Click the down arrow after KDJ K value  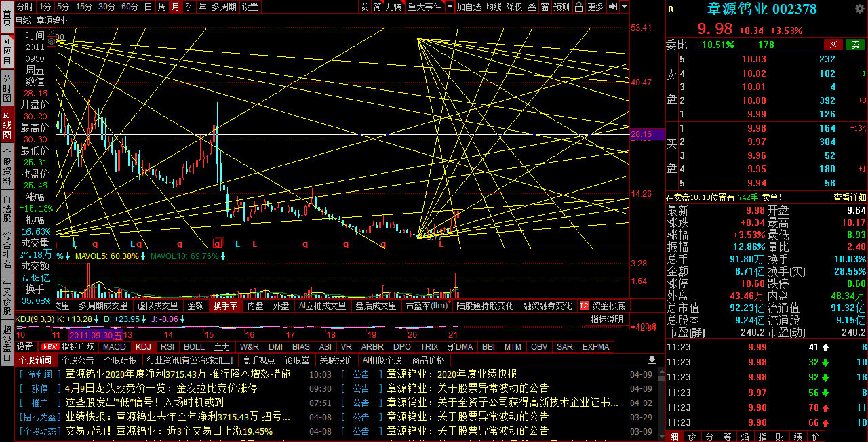pos(96,319)
